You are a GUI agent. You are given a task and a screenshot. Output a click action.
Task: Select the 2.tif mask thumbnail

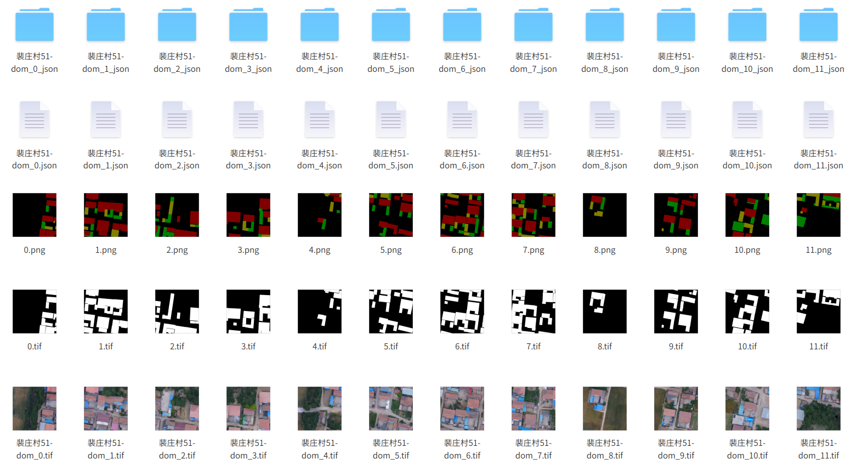(177, 312)
